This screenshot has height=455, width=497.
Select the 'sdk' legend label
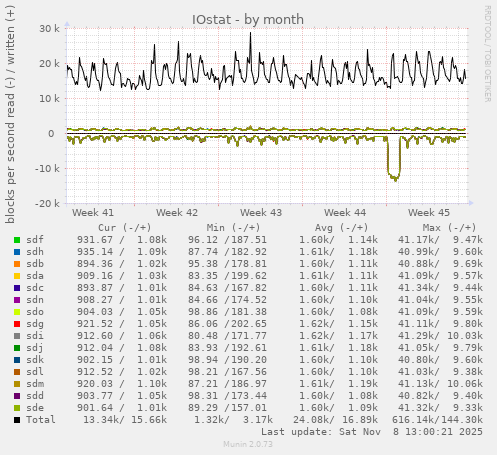(35, 360)
